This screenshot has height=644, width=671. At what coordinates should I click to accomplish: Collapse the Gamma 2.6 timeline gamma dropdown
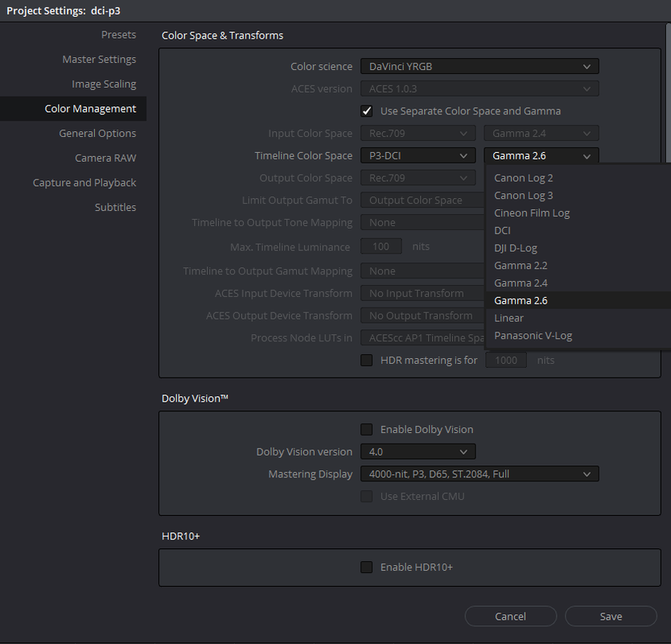point(541,155)
